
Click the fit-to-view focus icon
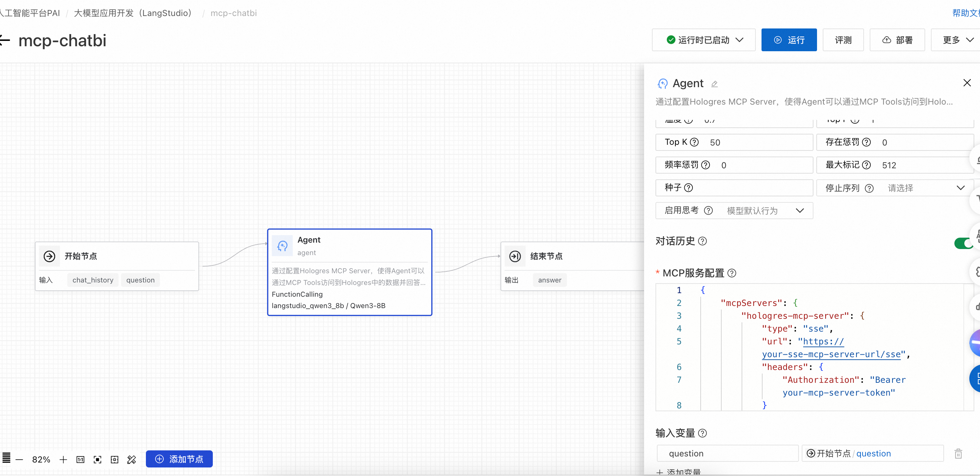click(98, 460)
